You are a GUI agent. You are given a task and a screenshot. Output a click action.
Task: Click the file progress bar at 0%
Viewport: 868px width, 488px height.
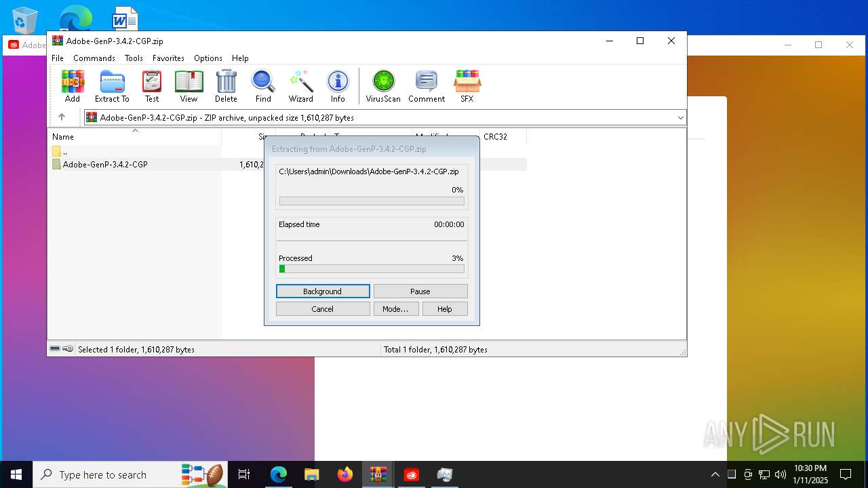372,201
